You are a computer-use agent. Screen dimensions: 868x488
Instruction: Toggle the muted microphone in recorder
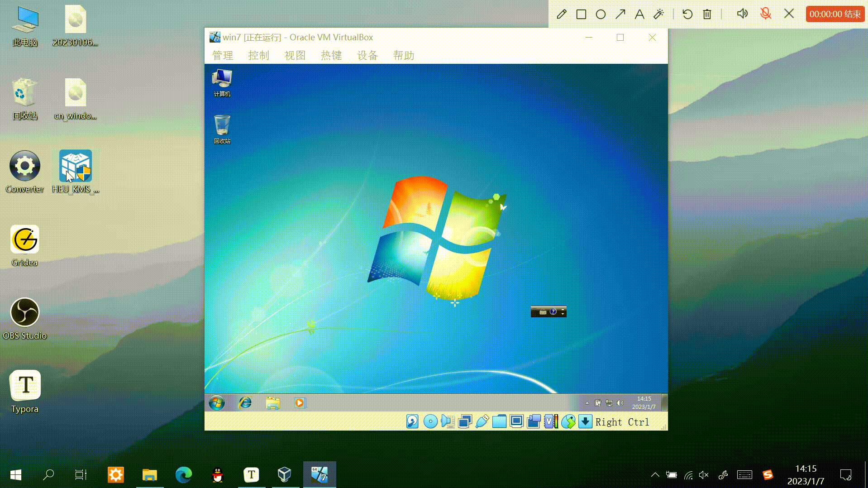pyautogui.click(x=766, y=14)
